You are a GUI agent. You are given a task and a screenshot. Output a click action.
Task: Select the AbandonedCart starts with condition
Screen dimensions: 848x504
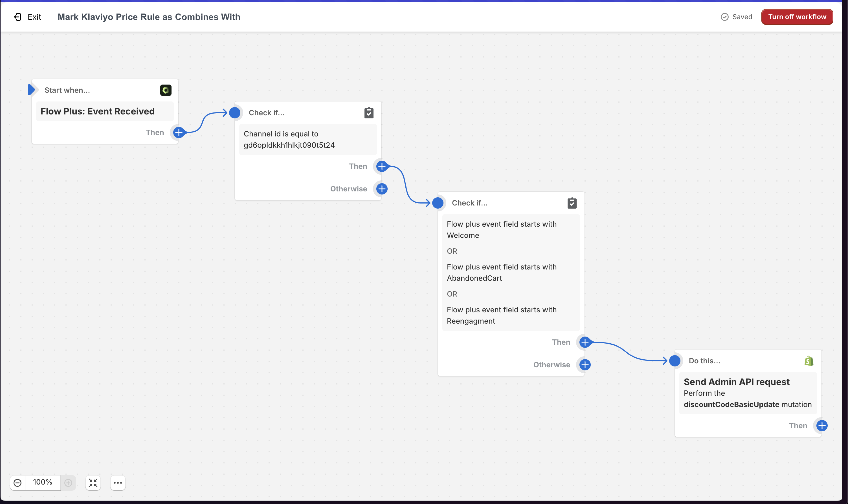coord(501,272)
